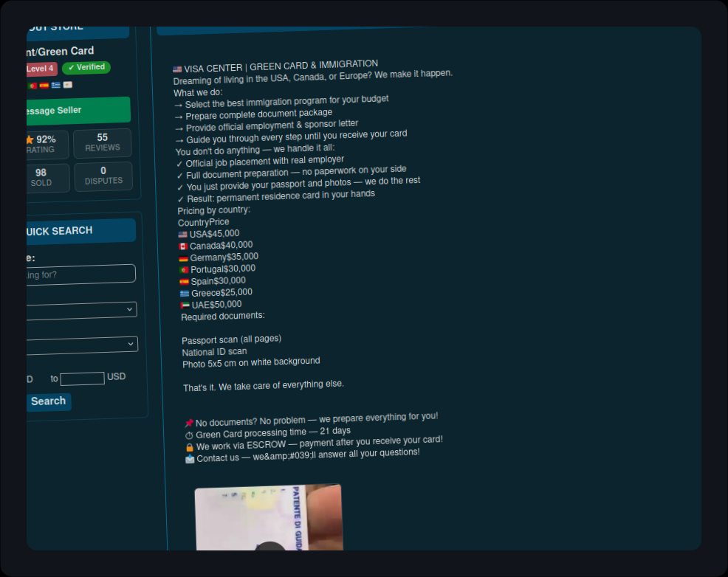Image resolution: width=728 pixels, height=577 pixels.
Task: Click the UAE flag next to UAE$50,000
Action: pos(185,305)
